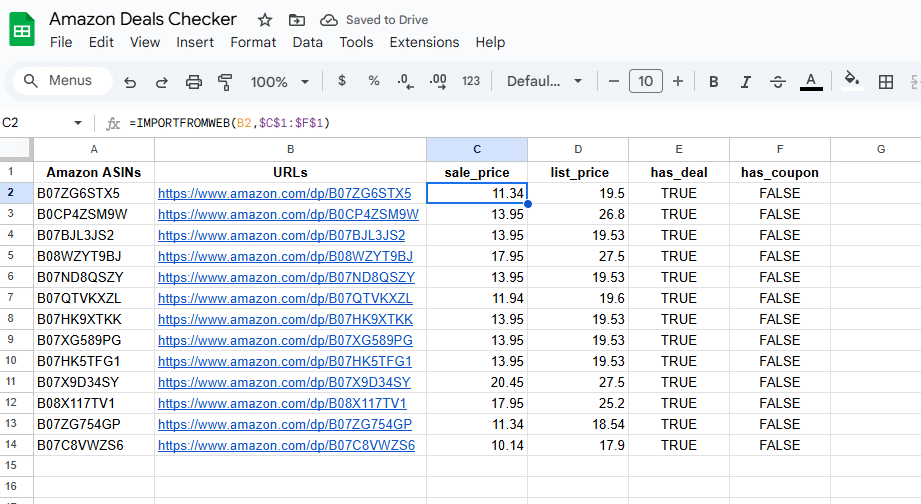Open the Extensions menu

click(x=424, y=42)
